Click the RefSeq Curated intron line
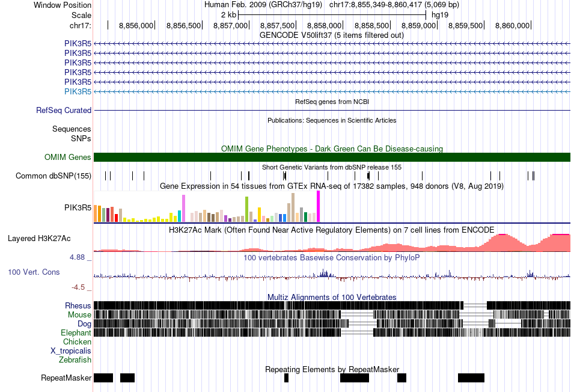571x392 pixels. tap(332, 111)
